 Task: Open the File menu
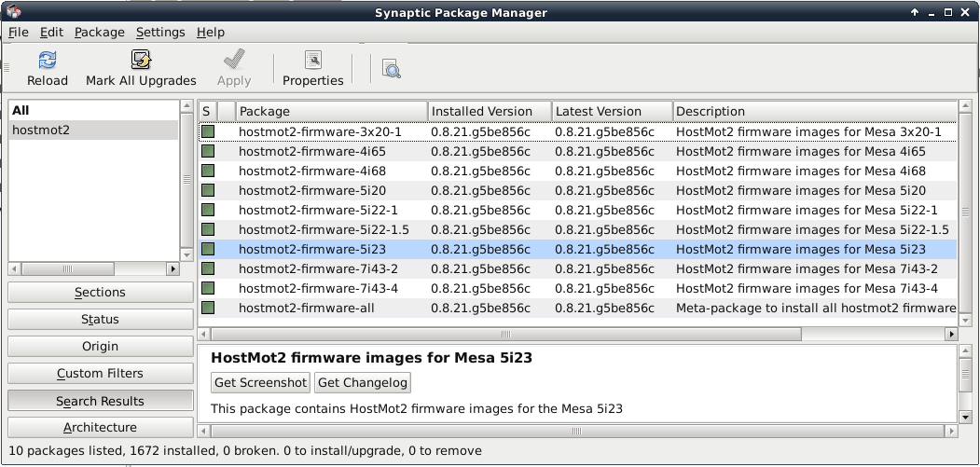(x=18, y=32)
